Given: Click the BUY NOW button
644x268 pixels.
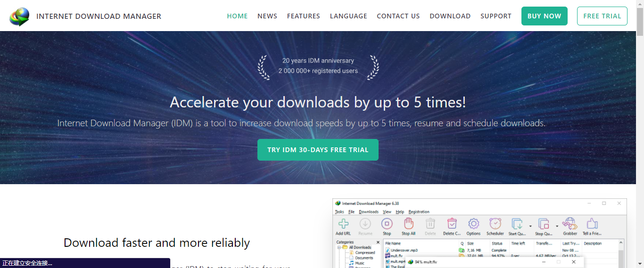Looking at the screenshot, I should click(x=545, y=16).
